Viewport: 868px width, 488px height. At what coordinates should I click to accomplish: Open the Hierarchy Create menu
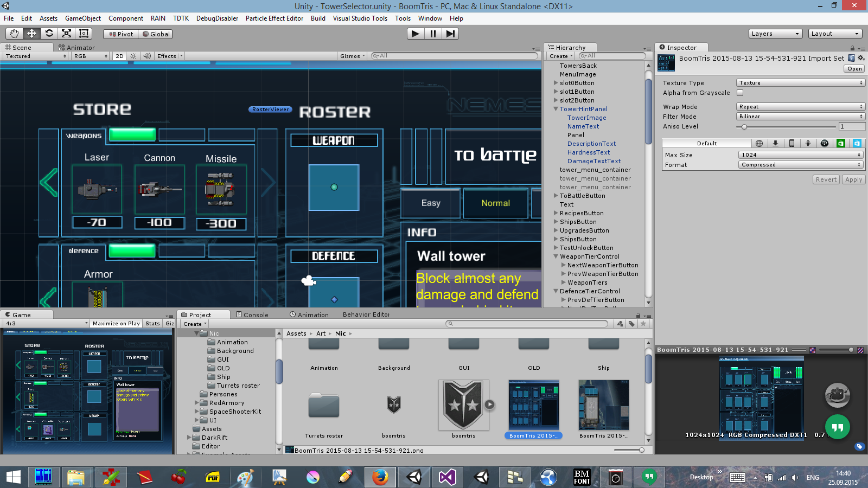coord(561,56)
